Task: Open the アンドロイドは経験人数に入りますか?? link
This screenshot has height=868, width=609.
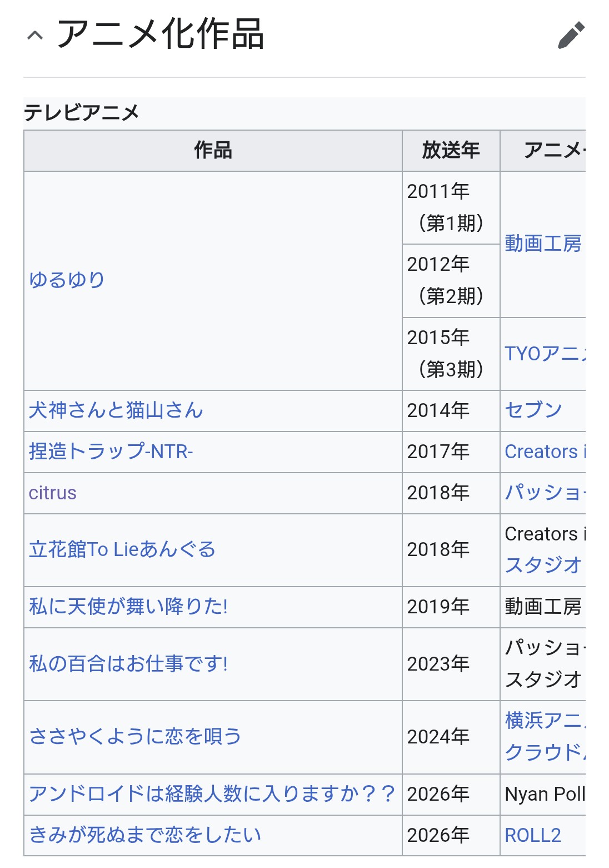Action: (212, 794)
